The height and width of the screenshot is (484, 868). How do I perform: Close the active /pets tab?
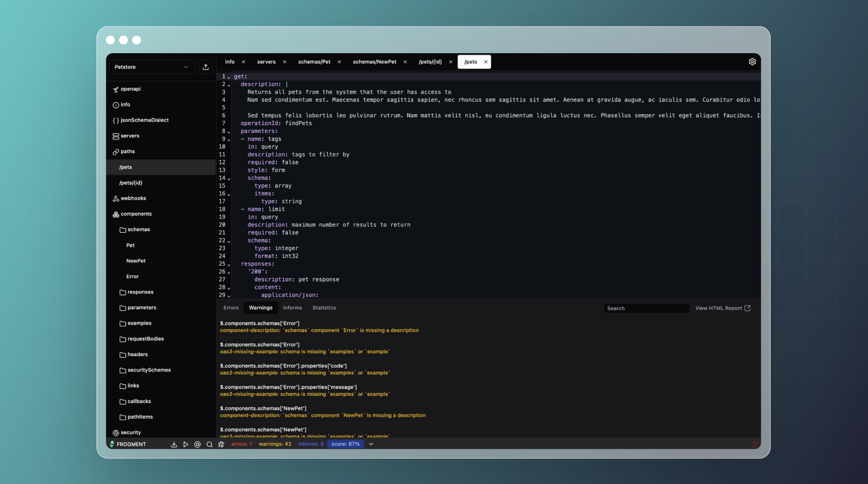click(486, 62)
